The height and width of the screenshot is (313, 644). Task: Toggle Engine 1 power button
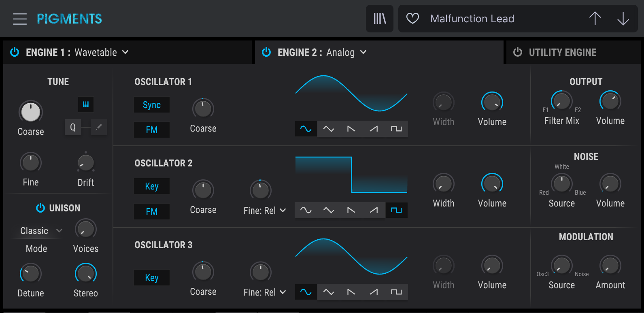15,52
